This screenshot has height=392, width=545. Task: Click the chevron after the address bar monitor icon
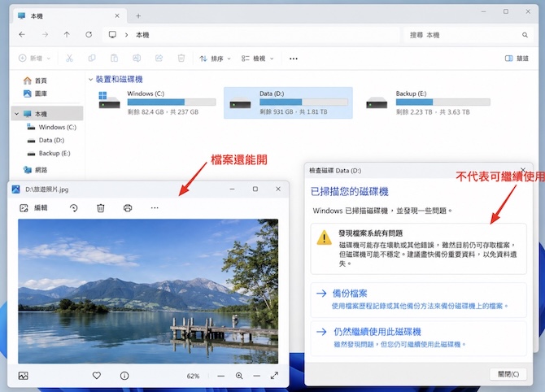pyautogui.click(x=127, y=35)
